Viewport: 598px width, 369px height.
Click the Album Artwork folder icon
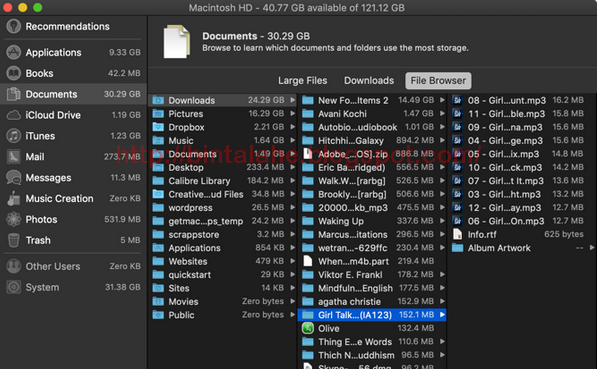click(457, 248)
